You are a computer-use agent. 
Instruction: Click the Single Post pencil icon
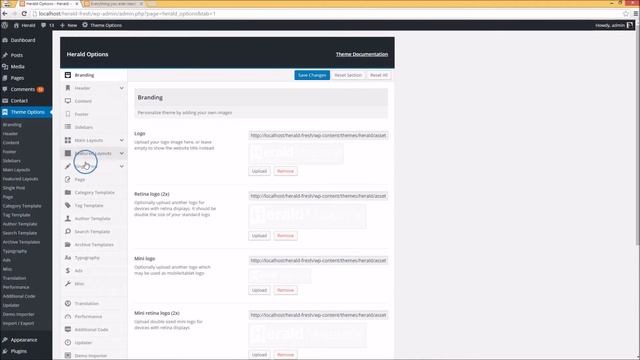[68, 166]
